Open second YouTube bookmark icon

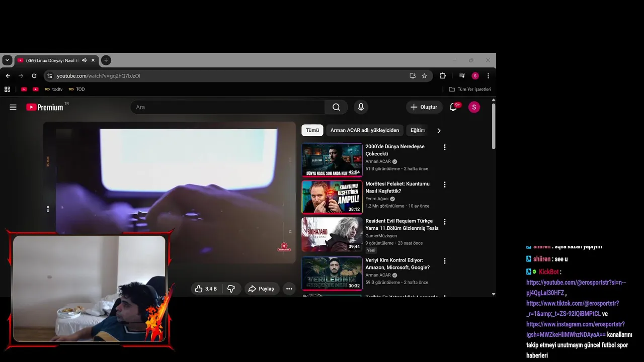(x=36, y=89)
